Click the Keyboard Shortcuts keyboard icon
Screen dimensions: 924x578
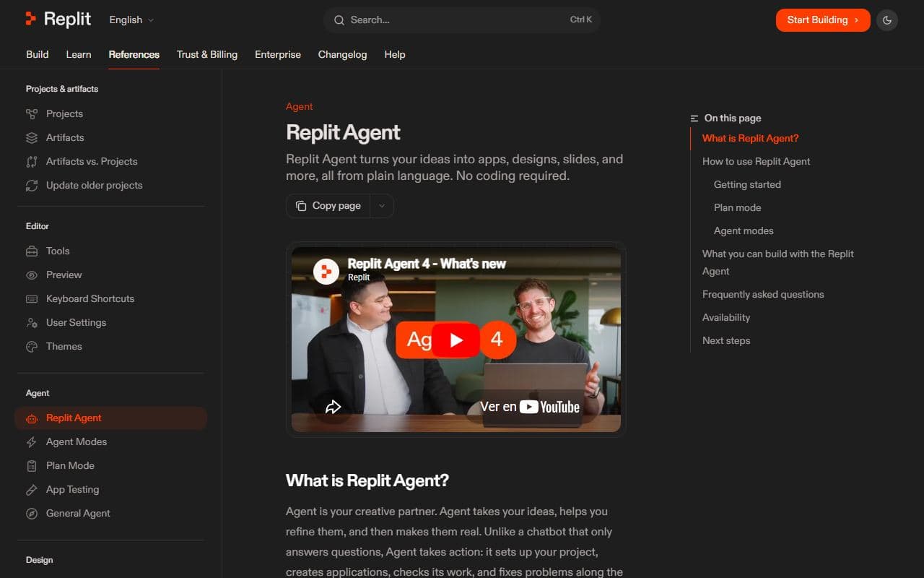pos(32,298)
